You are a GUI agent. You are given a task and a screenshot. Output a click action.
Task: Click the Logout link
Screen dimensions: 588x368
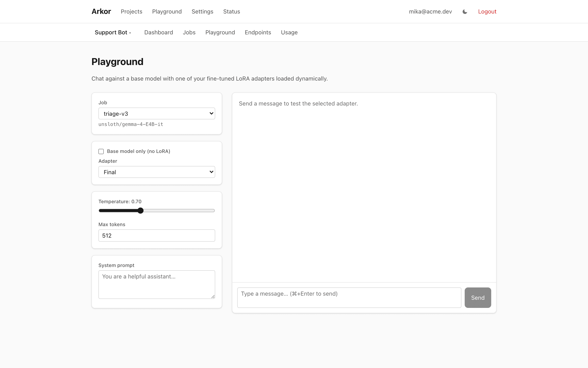pos(487,11)
